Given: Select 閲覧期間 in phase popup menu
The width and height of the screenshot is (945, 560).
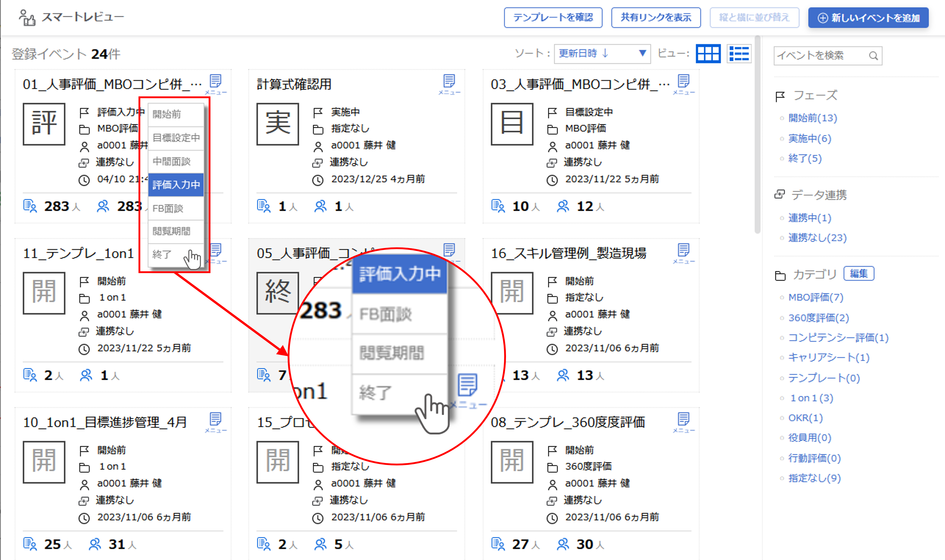Looking at the screenshot, I should pos(176,231).
